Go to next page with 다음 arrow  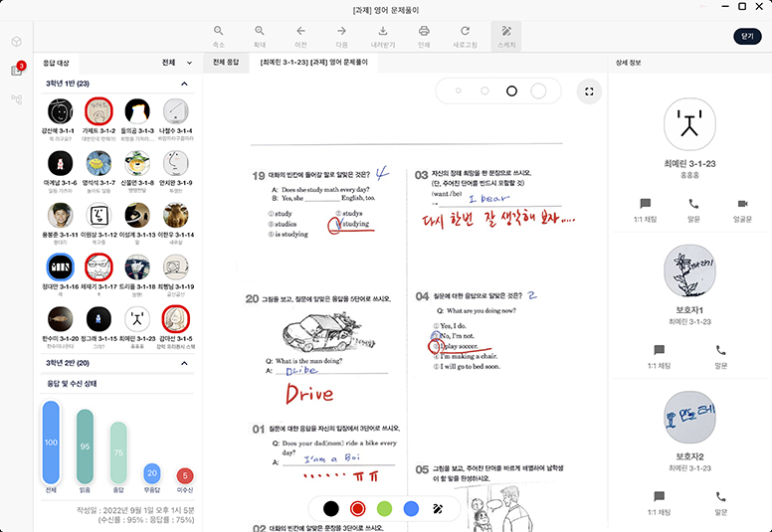tap(341, 36)
